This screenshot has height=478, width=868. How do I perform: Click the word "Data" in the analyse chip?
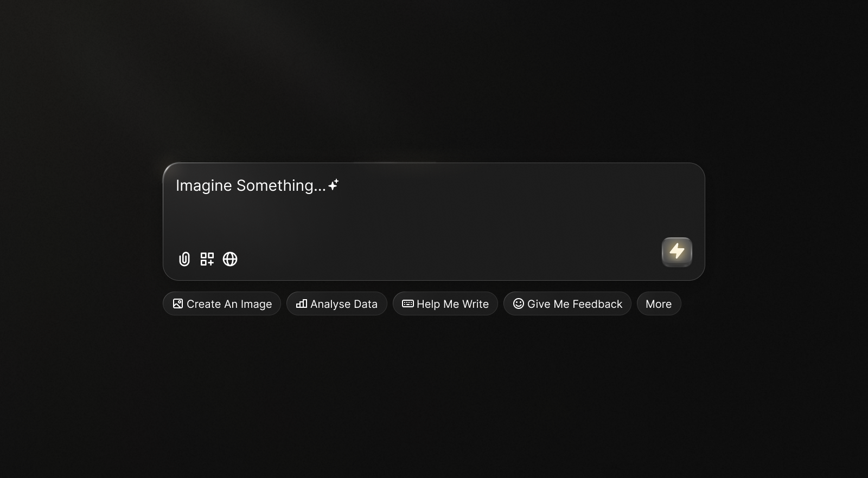(365, 304)
